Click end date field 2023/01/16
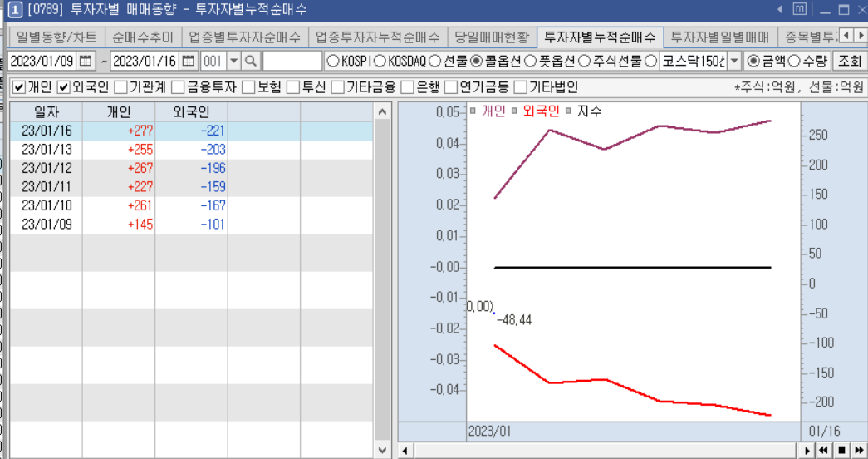 pos(145,61)
